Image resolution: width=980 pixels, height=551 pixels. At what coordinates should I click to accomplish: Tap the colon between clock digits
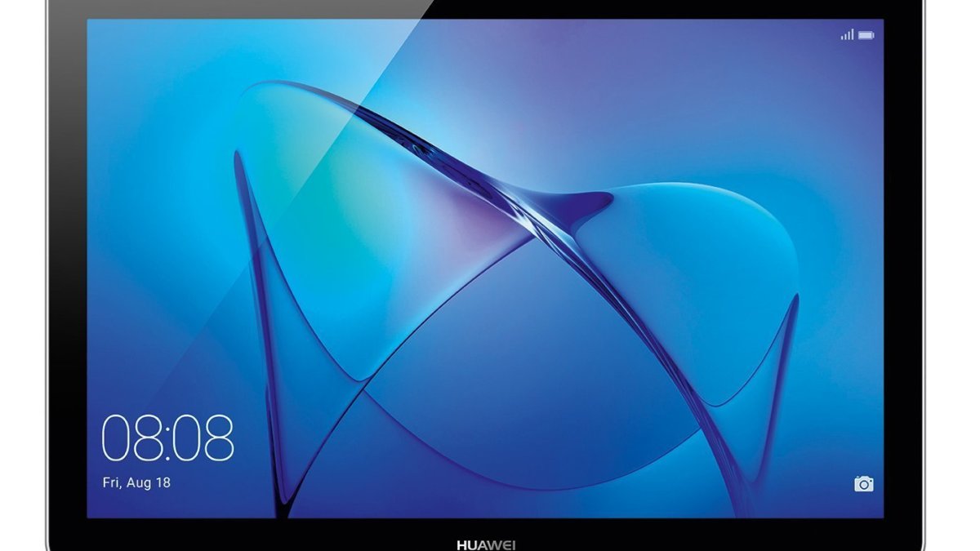click(168, 439)
